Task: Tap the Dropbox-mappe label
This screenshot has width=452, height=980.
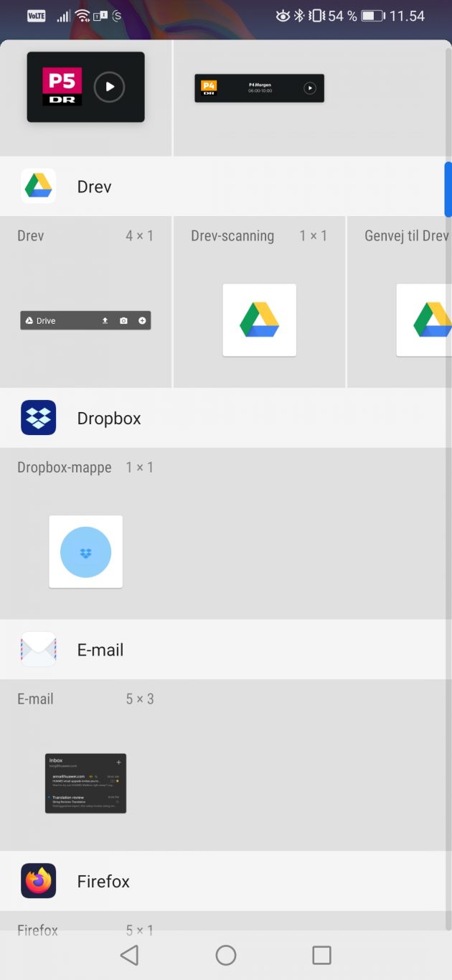Action: (x=65, y=468)
